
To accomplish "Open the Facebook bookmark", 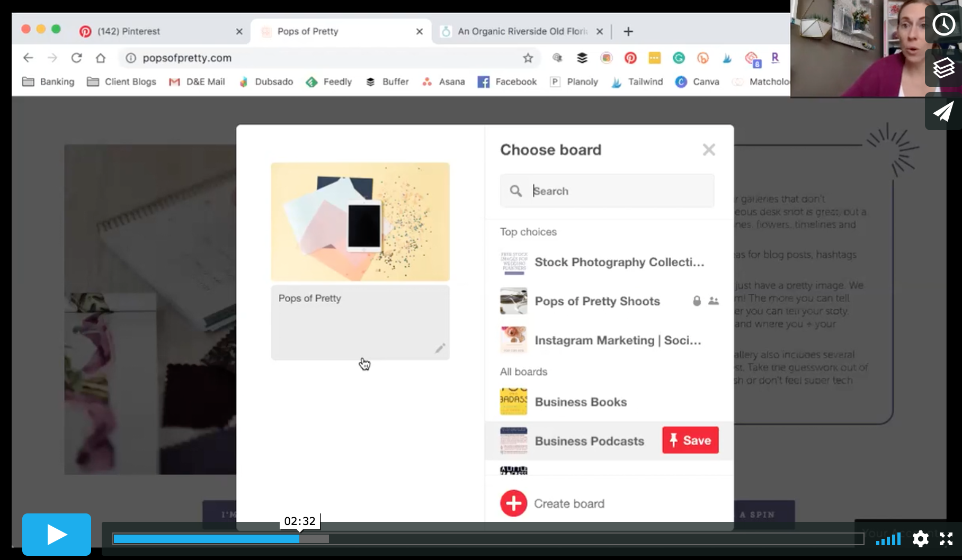I will coord(507,82).
